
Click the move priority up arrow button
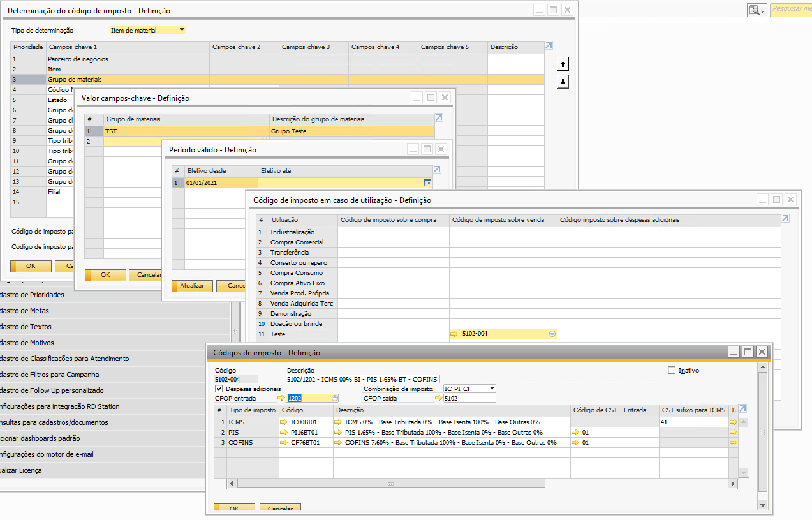coord(563,64)
